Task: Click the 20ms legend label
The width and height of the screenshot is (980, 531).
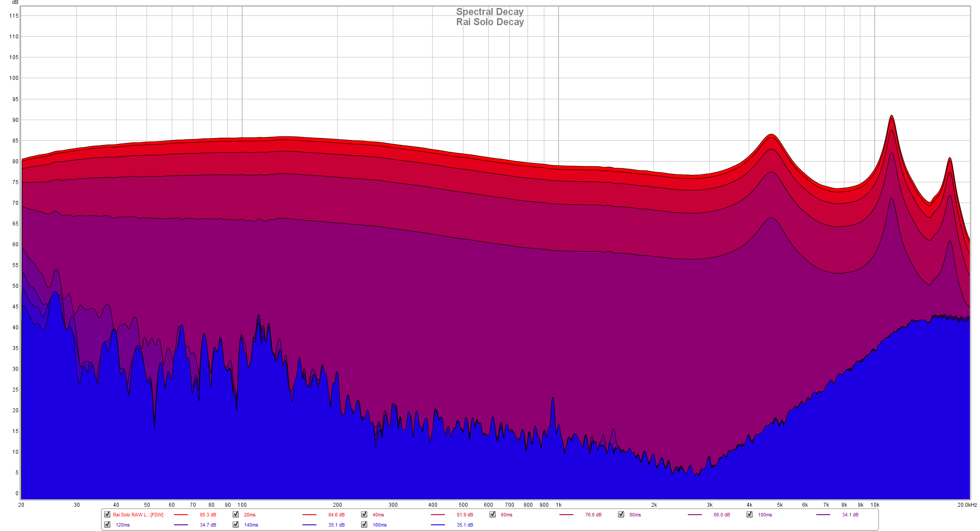Action: (x=250, y=515)
